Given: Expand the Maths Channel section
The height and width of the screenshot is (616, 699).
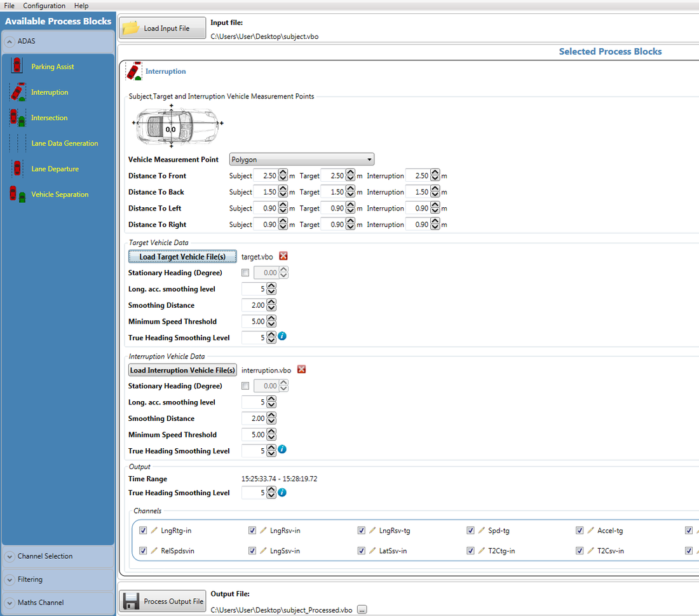Looking at the screenshot, I should tap(10, 603).
